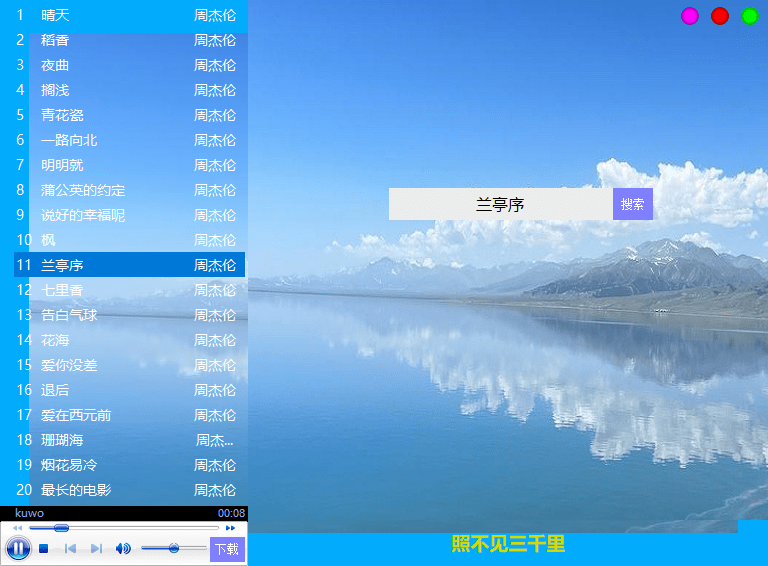Click the 下载 download button
Screen dimensions: 768x566
(x=227, y=549)
